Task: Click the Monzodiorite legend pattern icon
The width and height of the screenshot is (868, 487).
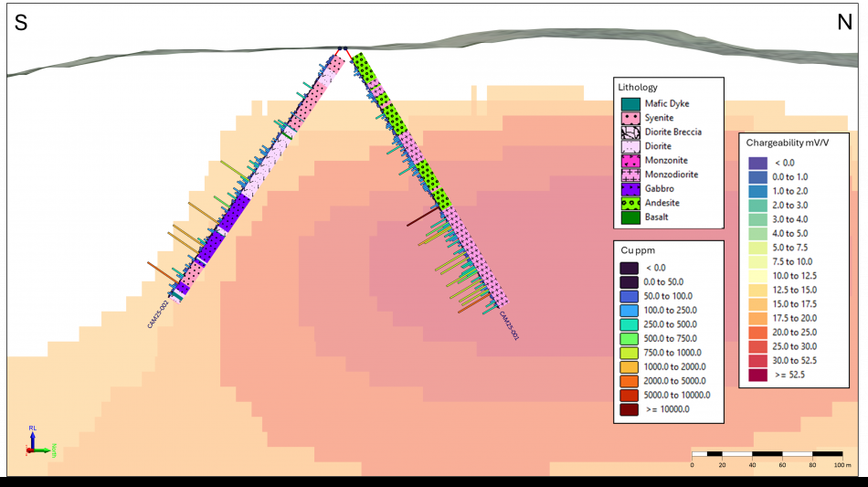Action: [x=629, y=175]
